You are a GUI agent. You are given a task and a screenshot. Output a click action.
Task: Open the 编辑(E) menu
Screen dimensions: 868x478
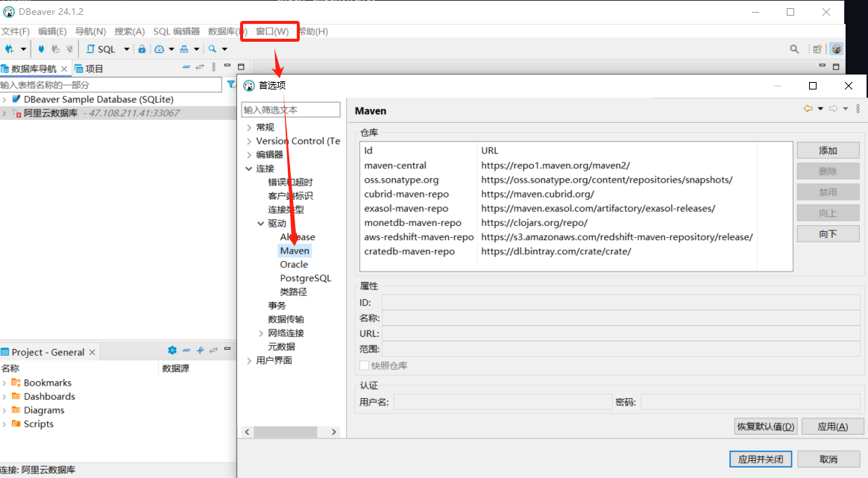coord(52,31)
